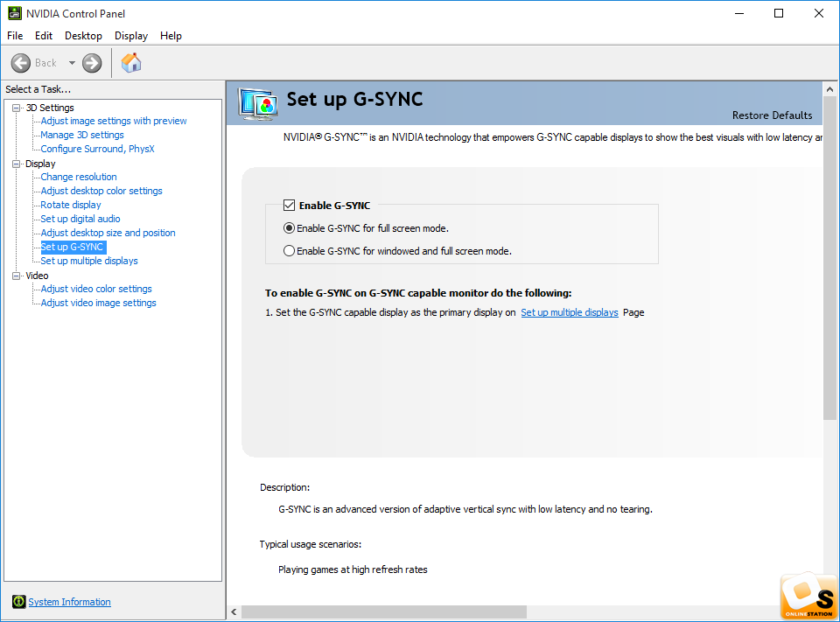Click the Forward arrow navigation icon

click(92, 63)
